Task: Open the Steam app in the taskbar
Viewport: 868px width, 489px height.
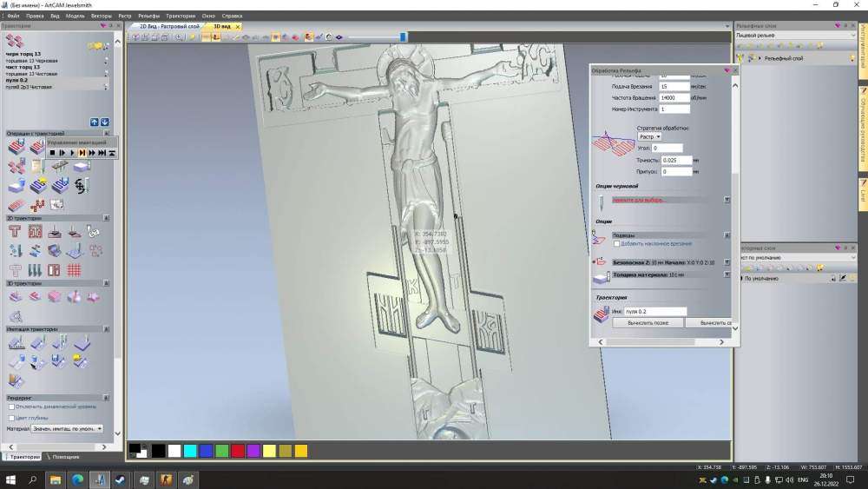Action: point(121,479)
